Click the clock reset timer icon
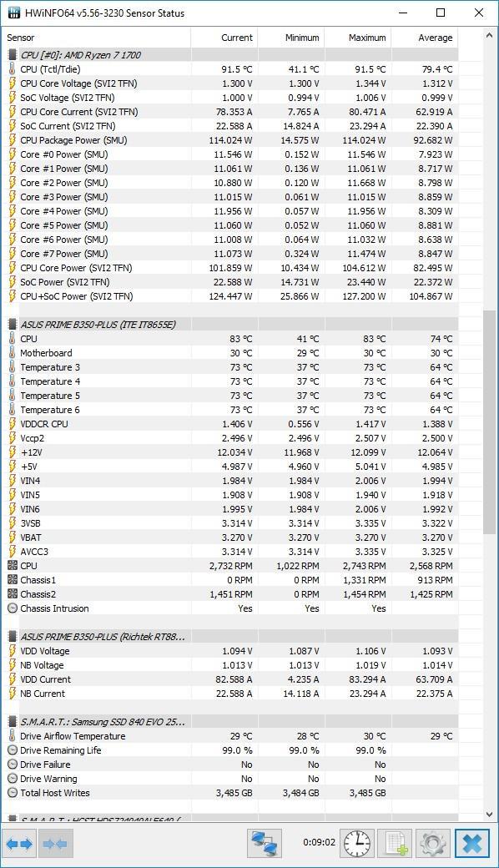This screenshot has width=499, height=868. (x=355, y=844)
